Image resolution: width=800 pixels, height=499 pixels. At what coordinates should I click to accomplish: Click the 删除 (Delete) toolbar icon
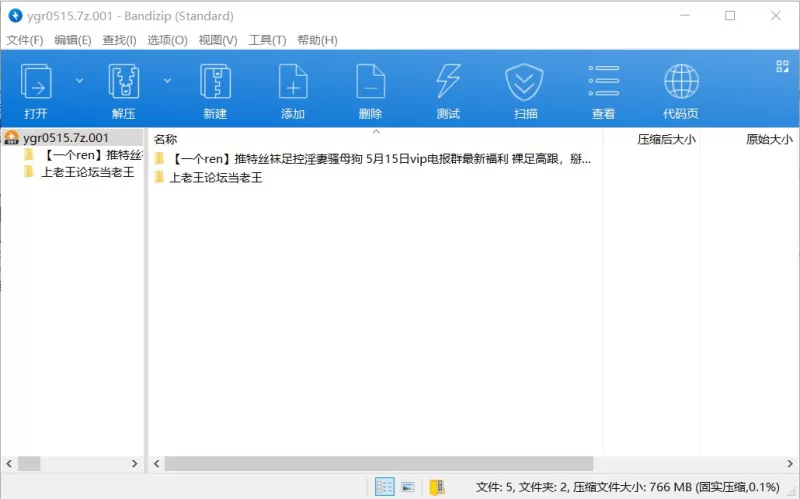coord(370,90)
